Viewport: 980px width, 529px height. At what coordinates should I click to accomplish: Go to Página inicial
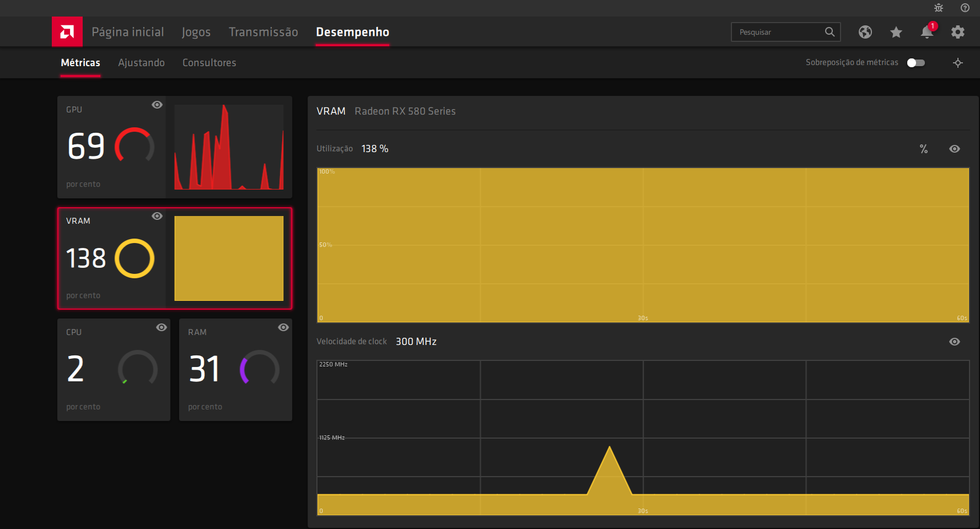[x=128, y=32]
